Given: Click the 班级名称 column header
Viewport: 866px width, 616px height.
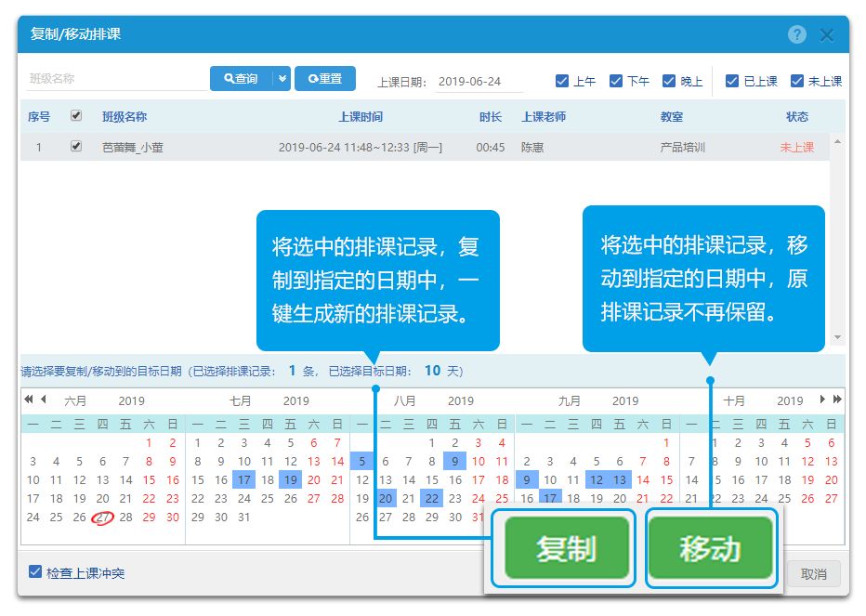Looking at the screenshot, I should 125,117.
